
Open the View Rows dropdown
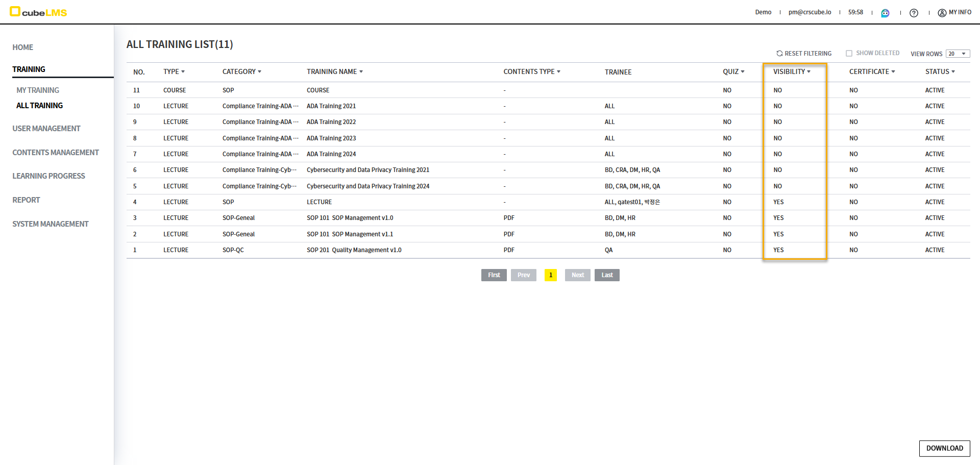point(958,54)
